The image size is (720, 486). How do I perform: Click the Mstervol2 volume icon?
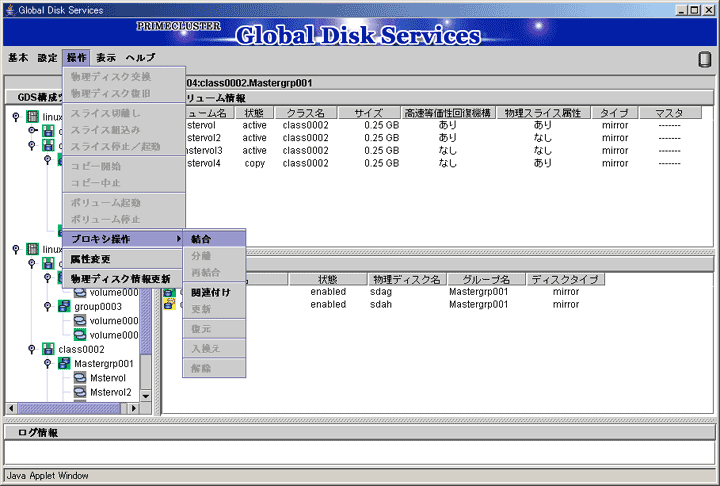80,392
